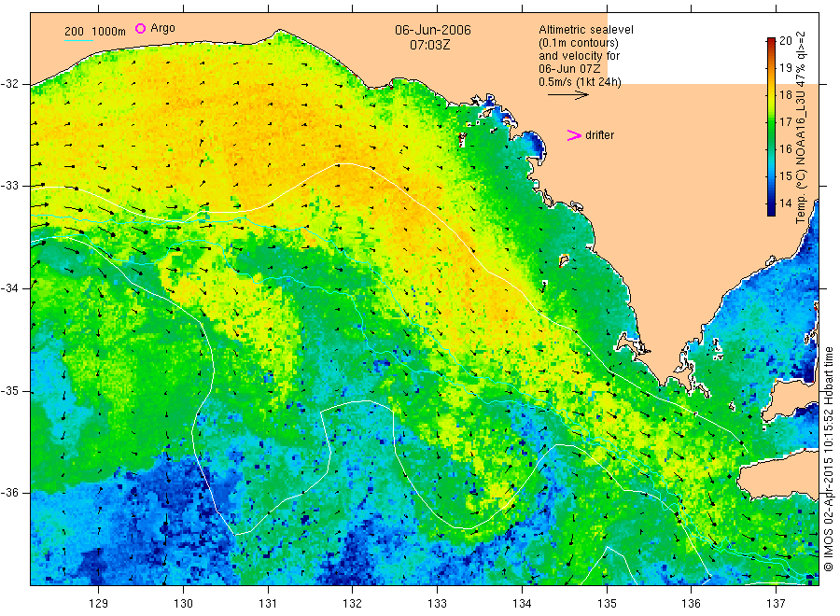Click the colorbar value '17'
Viewport: 840px width, 616px height.
pos(785,122)
